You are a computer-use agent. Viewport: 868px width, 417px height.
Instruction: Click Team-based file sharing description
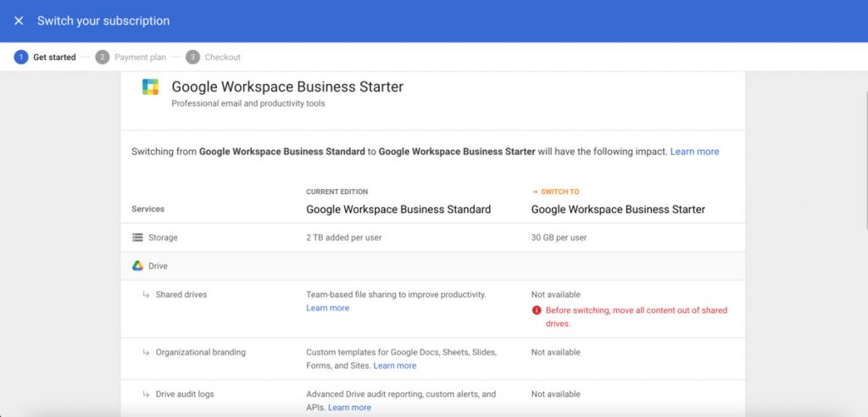pos(397,295)
